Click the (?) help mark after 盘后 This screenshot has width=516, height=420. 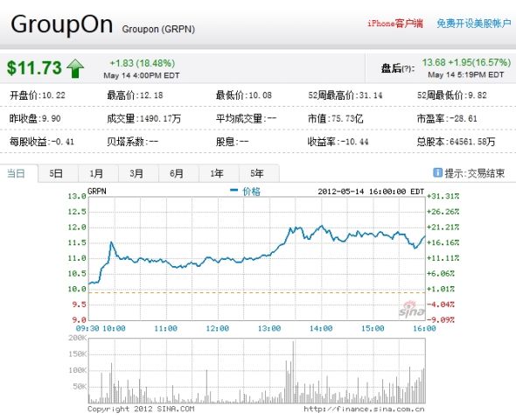click(x=408, y=69)
